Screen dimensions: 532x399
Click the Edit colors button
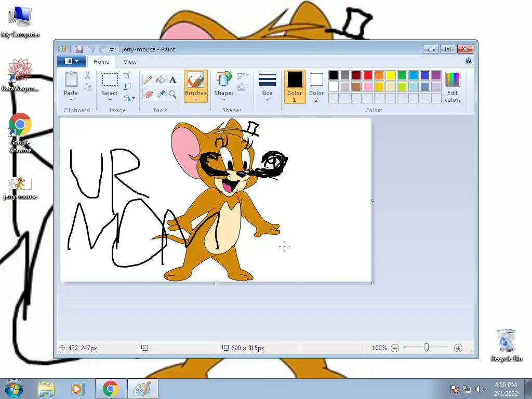pyautogui.click(x=453, y=87)
